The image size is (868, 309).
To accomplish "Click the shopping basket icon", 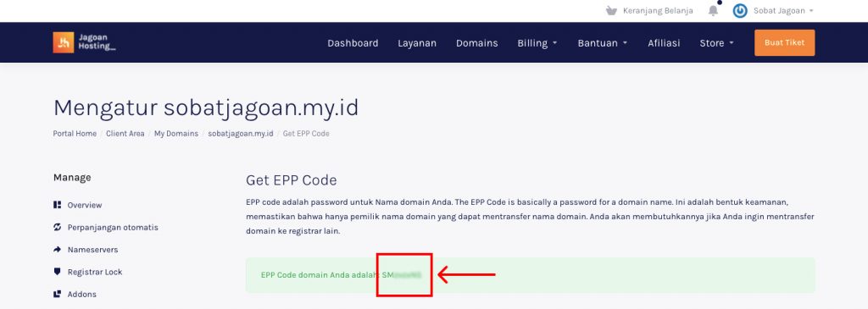I will [x=611, y=10].
